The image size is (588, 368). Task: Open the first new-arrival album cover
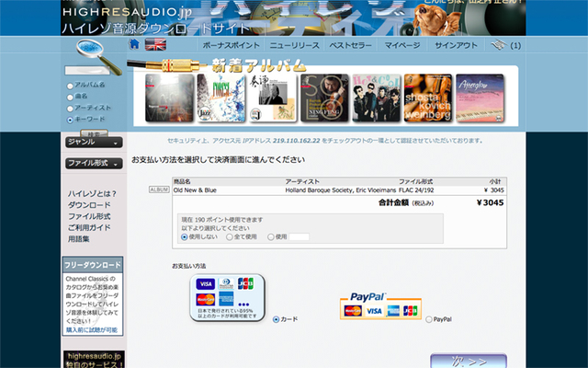169,98
